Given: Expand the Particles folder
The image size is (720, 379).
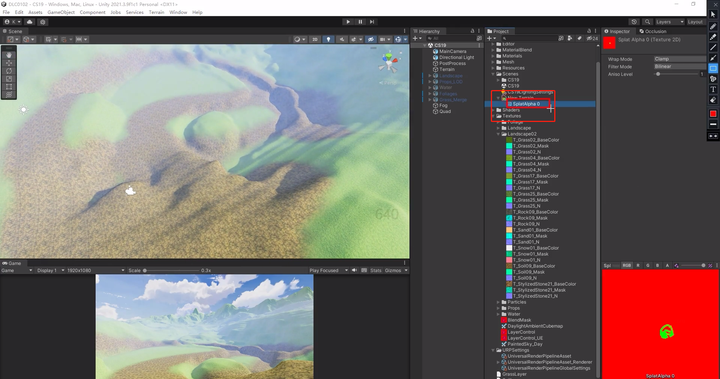Looking at the screenshot, I should pyautogui.click(x=498, y=302).
